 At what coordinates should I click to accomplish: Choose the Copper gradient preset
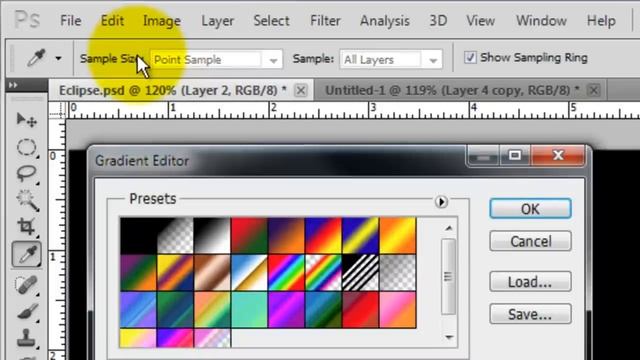[x=212, y=273]
